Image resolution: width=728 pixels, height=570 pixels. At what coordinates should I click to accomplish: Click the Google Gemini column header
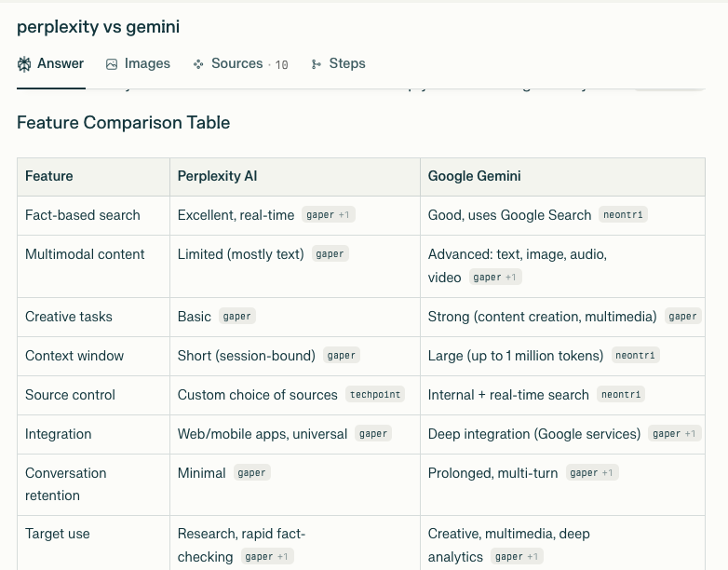tap(475, 176)
